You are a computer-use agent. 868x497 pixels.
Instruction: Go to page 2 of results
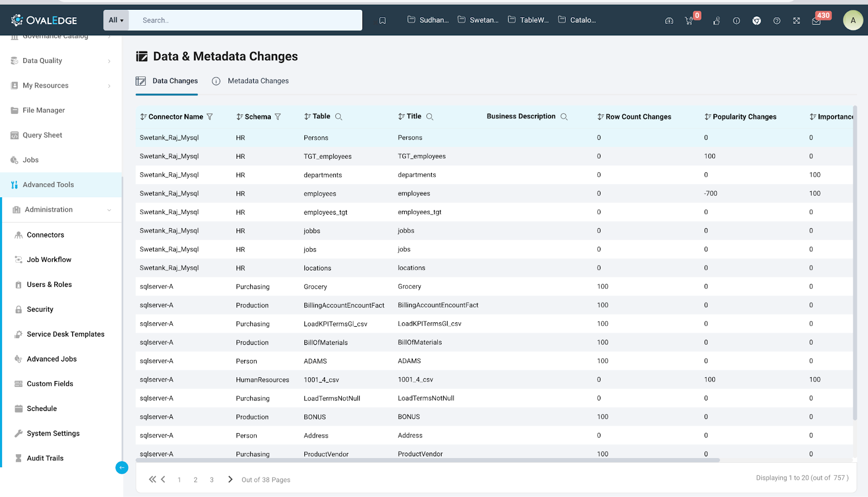click(x=195, y=480)
